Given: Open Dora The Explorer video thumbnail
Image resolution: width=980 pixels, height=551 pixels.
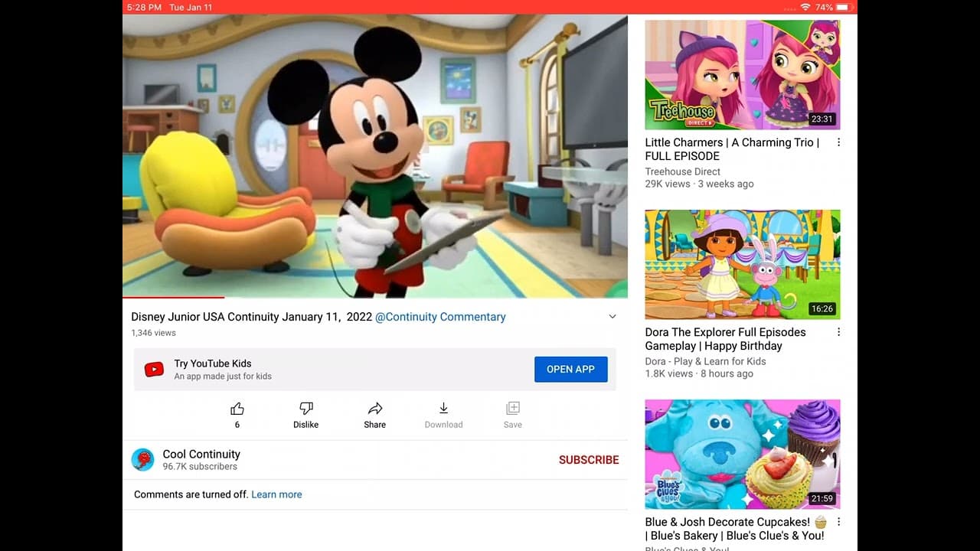Looking at the screenshot, I should (743, 265).
